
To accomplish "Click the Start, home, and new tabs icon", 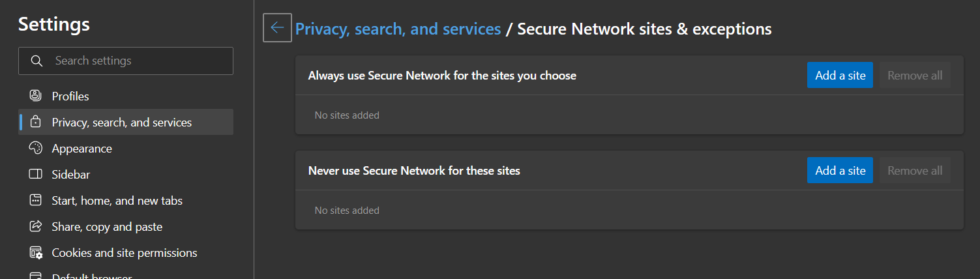I will tap(36, 200).
